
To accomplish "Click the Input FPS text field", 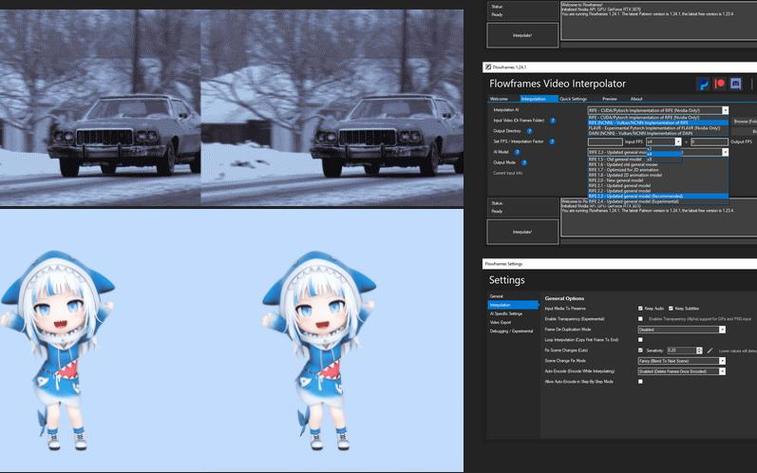I will [x=605, y=142].
